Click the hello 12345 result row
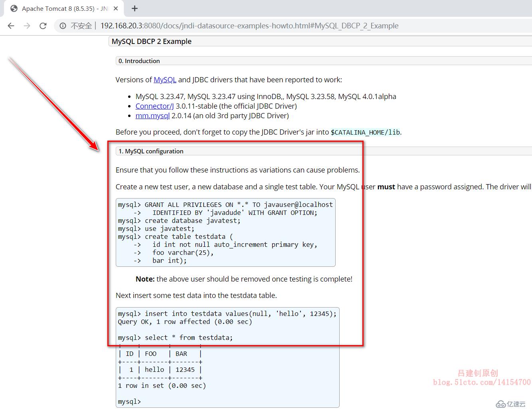532x409 pixels. coord(160,369)
